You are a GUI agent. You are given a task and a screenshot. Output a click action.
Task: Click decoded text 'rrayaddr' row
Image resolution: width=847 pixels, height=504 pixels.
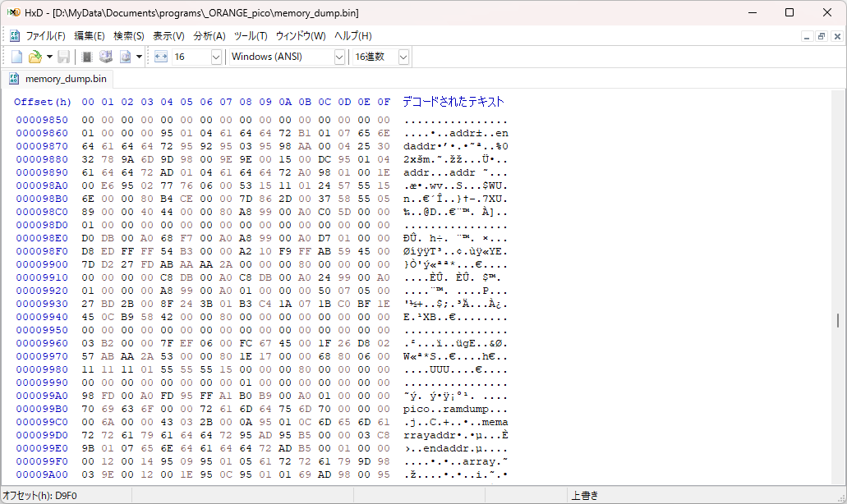[x=455, y=436]
